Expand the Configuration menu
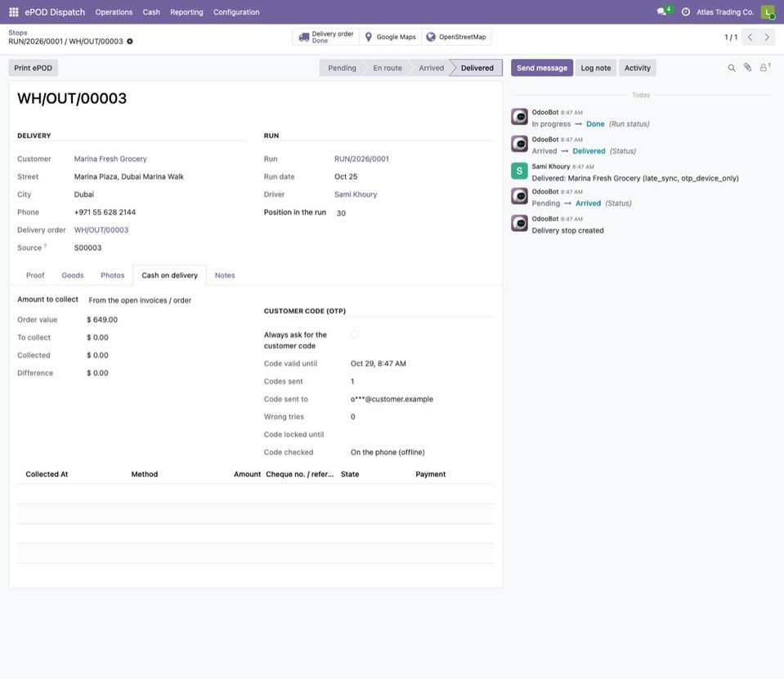 coord(236,12)
